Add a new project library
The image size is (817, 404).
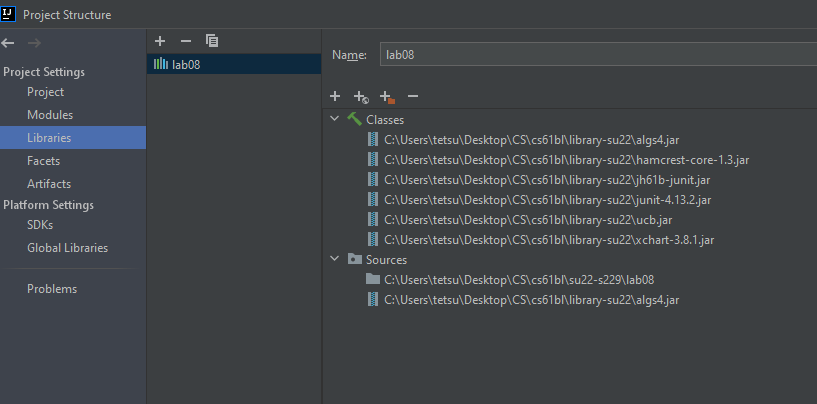click(160, 40)
